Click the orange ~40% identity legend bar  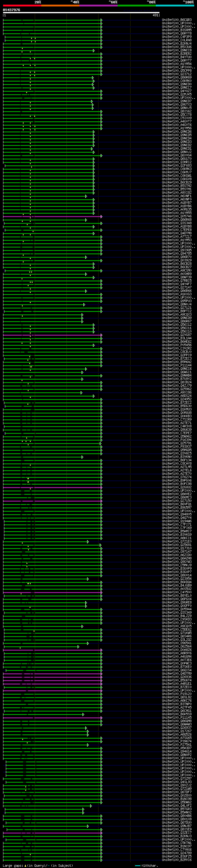coord(60,6)
